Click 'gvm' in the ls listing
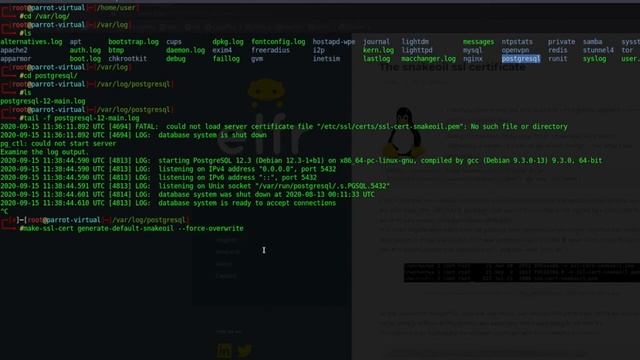The image size is (640, 360). coord(257,59)
